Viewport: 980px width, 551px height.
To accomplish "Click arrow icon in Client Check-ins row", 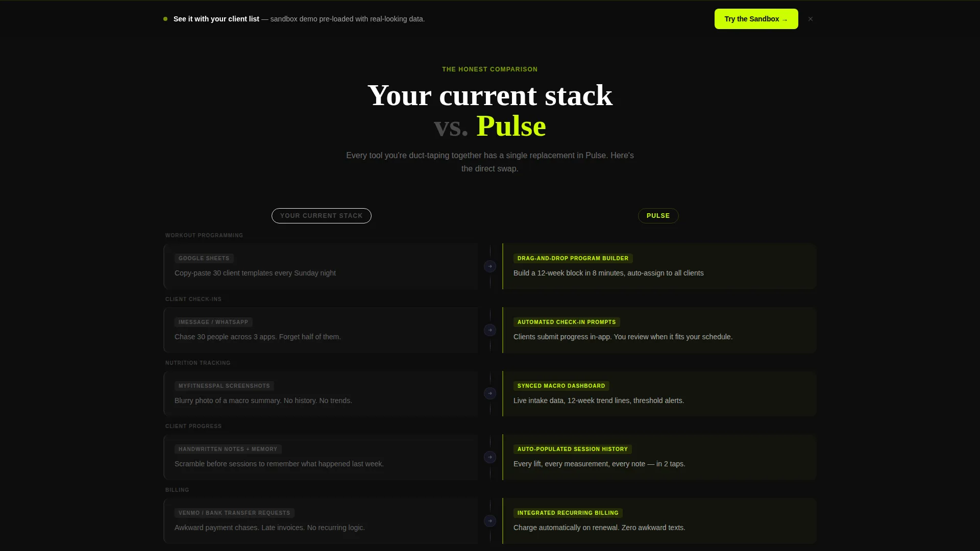I will pyautogui.click(x=490, y=330).
